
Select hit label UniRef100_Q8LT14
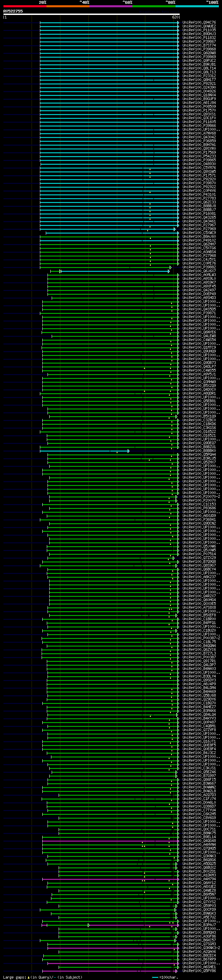coord(199,68)
